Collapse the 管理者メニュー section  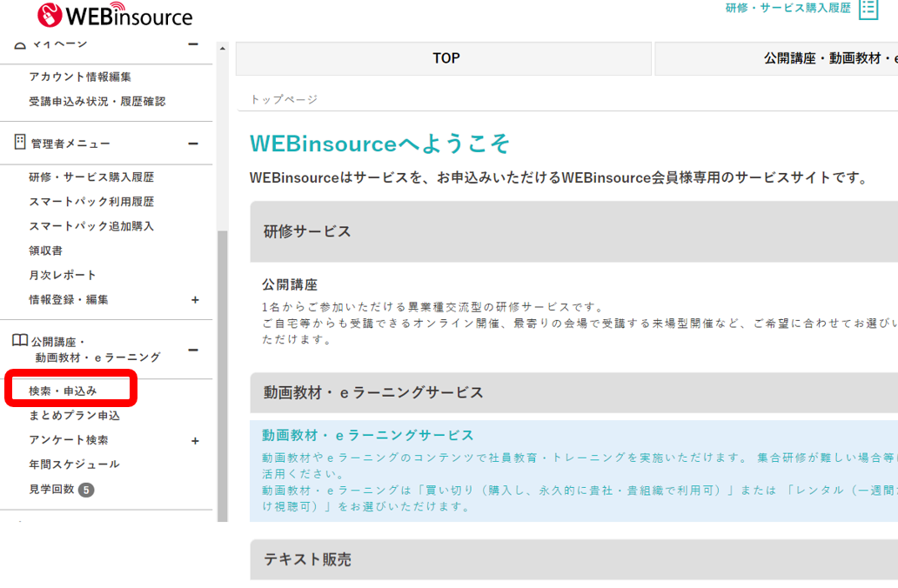click(x=193, y=144)
